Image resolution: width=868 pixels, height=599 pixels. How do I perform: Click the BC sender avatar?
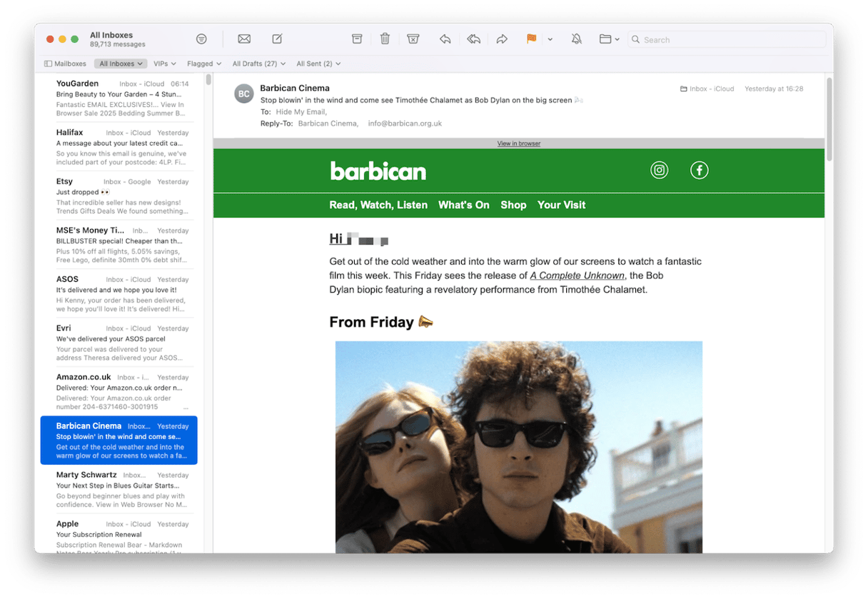(244, 94)
